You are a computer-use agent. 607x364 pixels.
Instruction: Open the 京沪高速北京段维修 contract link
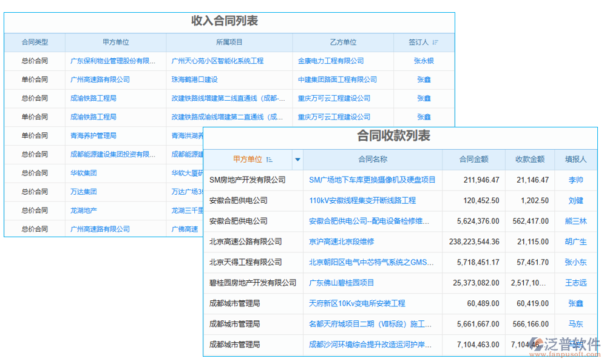(x=342, y=241)
